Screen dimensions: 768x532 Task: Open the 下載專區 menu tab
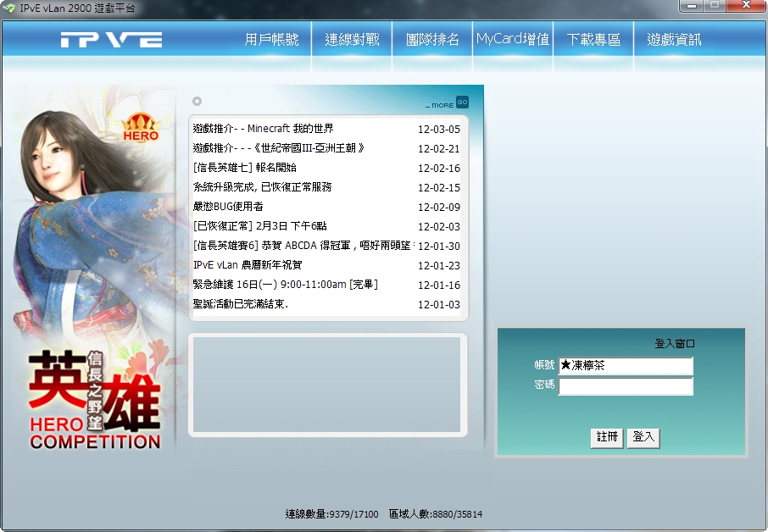(x=593, y=39)
